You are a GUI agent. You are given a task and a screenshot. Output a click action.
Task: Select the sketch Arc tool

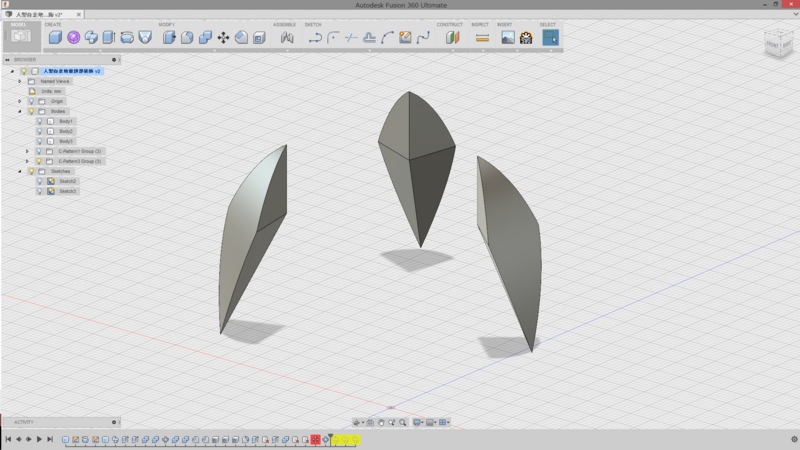click(387, 37)
